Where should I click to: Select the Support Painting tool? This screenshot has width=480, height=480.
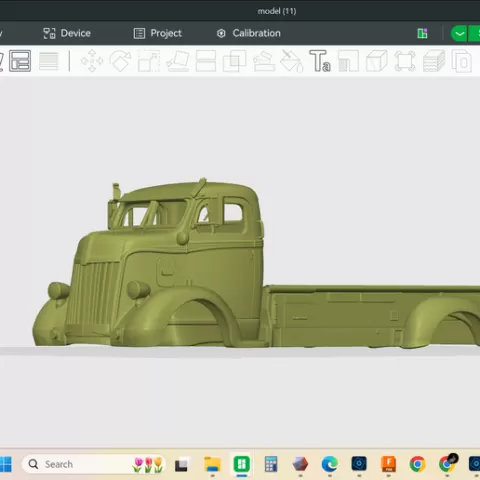[264, 61]
